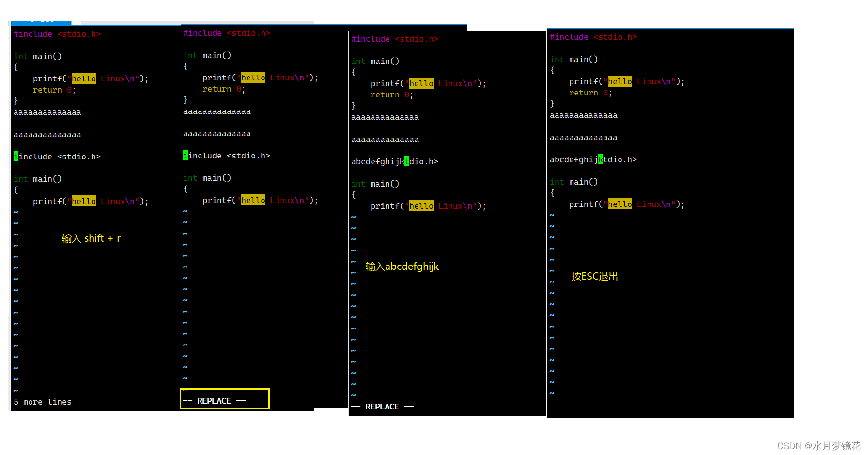Screen dimensions: 868x455
Task: Click magenta "#include" keyword in leftmost terminal
Action: (33, 34)
